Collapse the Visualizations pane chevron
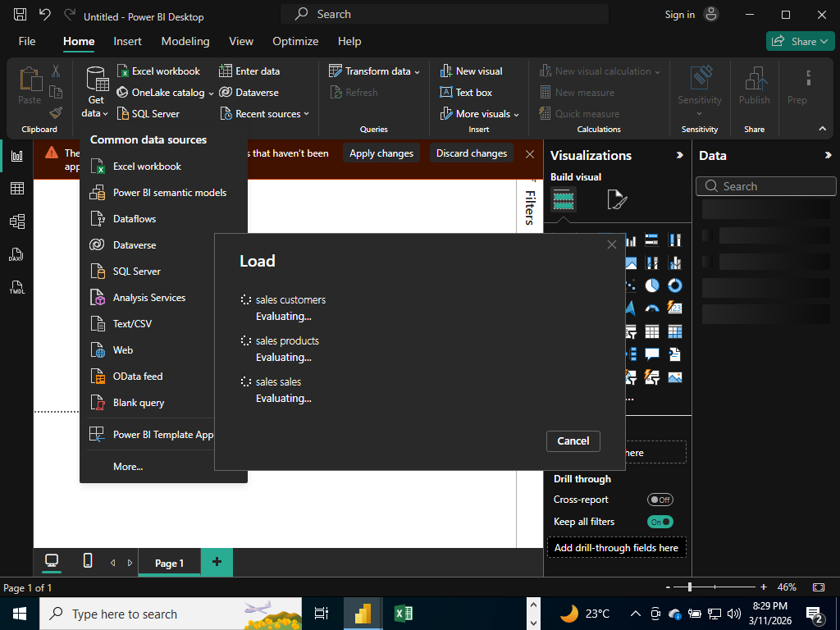The width and height of the screenshot is (840, 630). pyautogui.click(x=679, y=155)
